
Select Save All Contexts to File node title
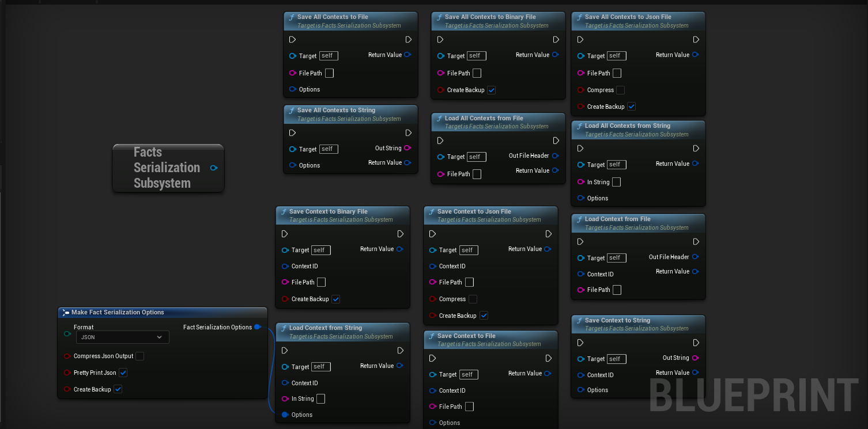click(x=333, y=17)
